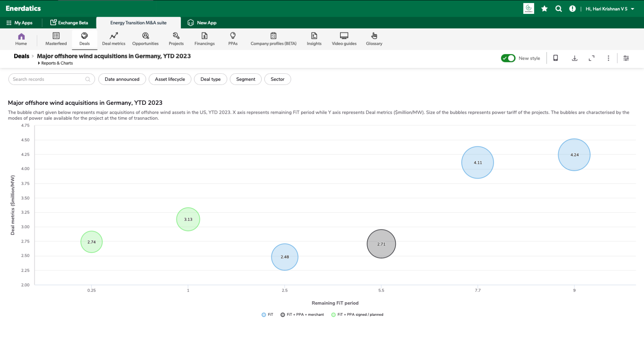Open the Asset lifecycle filter
Image resolution: width=644 pixels, height=338 pixels.
click(x=170, y=79)
